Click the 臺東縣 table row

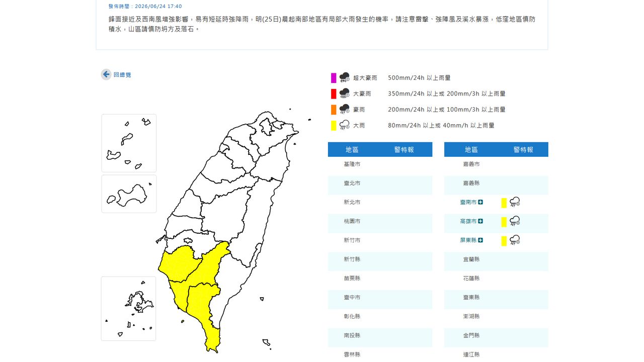click(x=496, y=300)
